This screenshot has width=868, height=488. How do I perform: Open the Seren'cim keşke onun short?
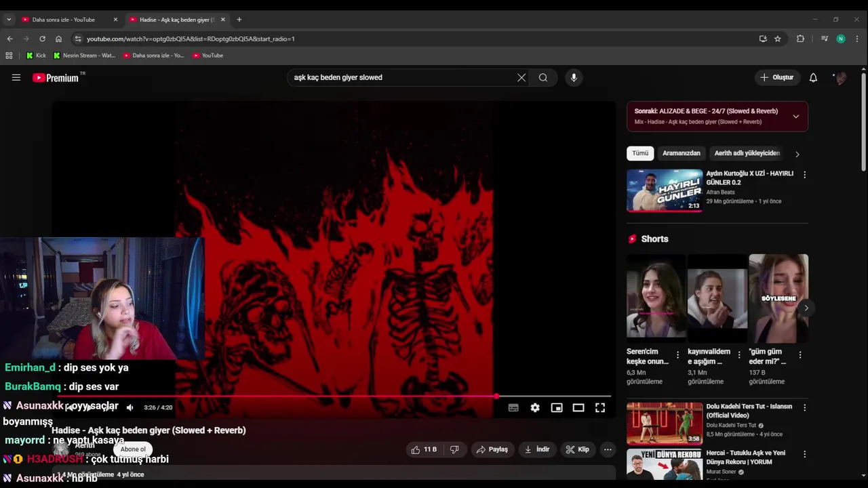pyautogui.click(x=656, y=299)
